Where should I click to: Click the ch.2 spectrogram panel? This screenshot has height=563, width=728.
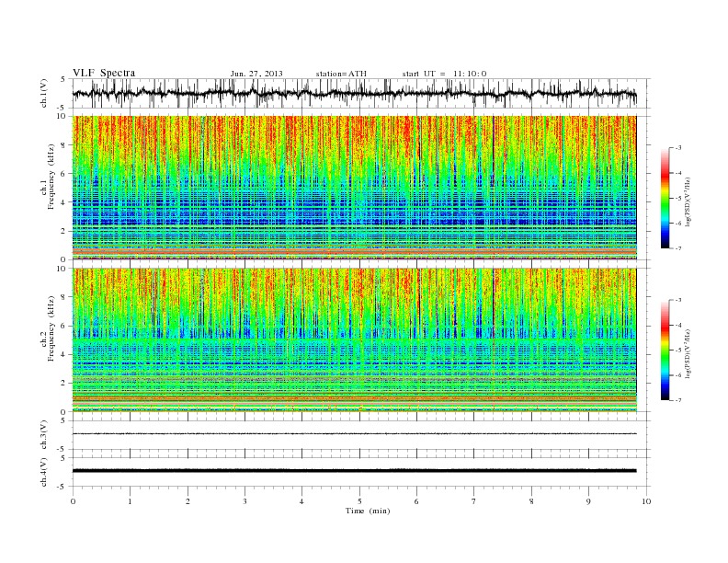click(355, 339)
